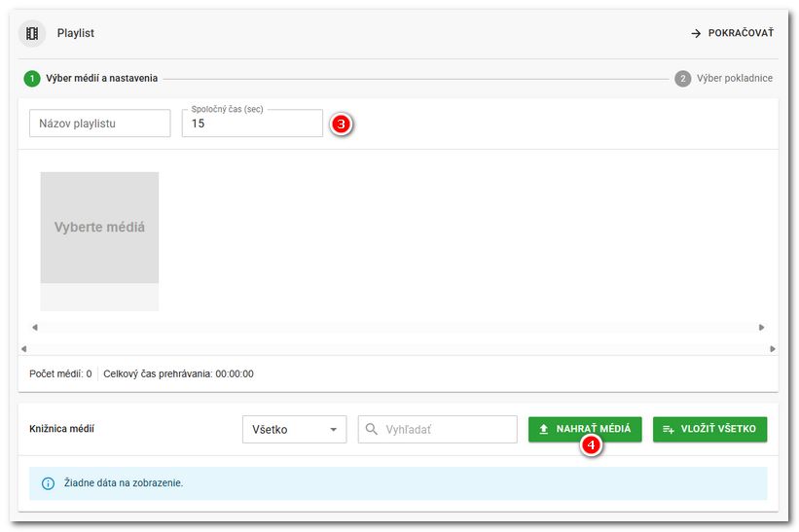Click the search magnifier icon
The width and height of the screenshot is (799, 532).
point(372,429)
